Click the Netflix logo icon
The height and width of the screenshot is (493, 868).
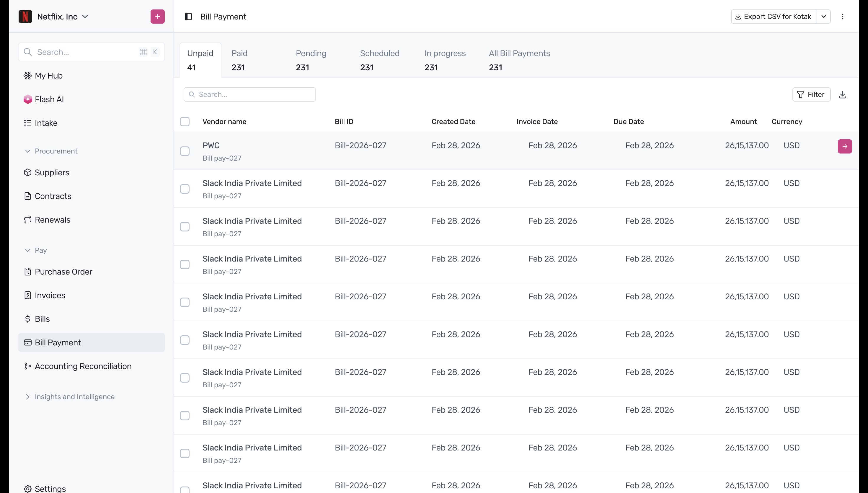[25, 17]
